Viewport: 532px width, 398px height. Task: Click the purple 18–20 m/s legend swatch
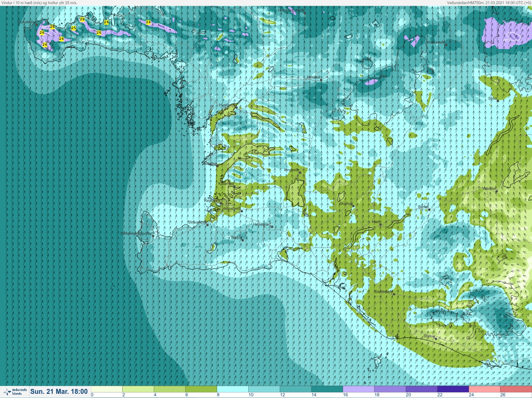coord(390,389)
